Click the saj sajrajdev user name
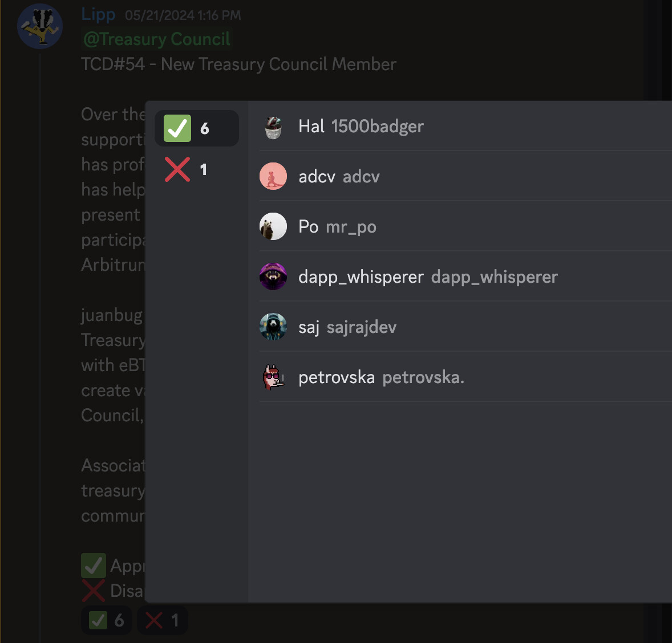The image size is (672, 643). click(x=347, y=327)
